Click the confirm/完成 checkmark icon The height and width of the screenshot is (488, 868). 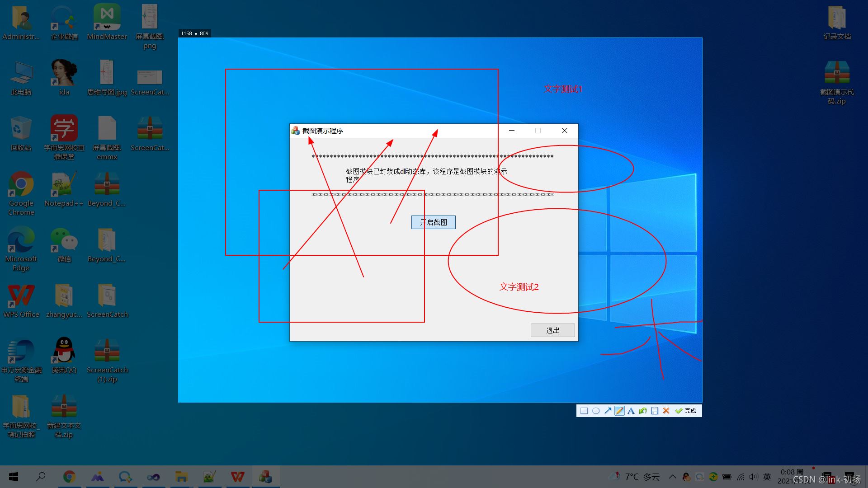(x=679, y=411)
